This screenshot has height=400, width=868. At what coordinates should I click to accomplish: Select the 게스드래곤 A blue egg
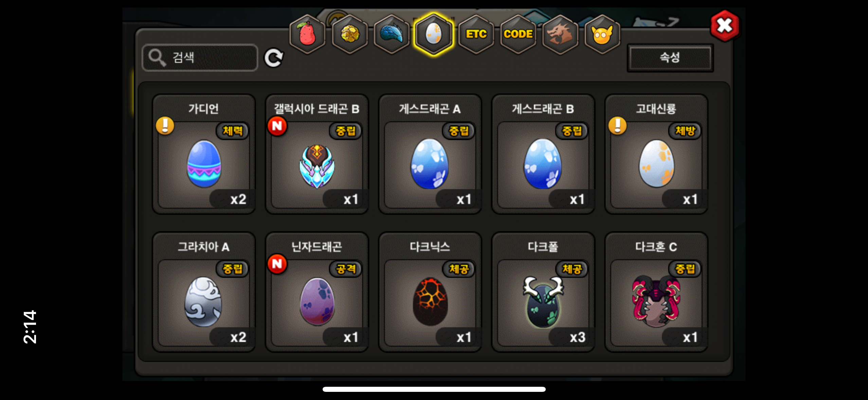coord(430,154)
